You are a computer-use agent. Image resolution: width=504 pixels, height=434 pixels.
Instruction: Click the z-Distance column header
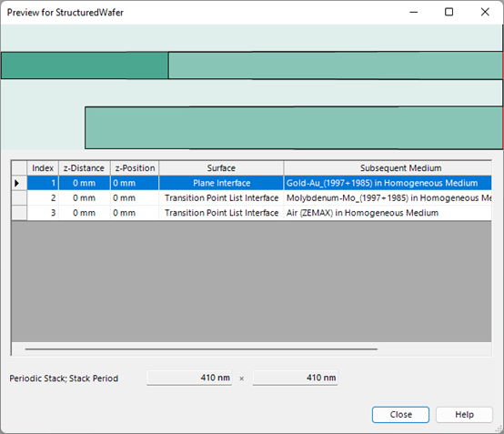tap(85, 168)
